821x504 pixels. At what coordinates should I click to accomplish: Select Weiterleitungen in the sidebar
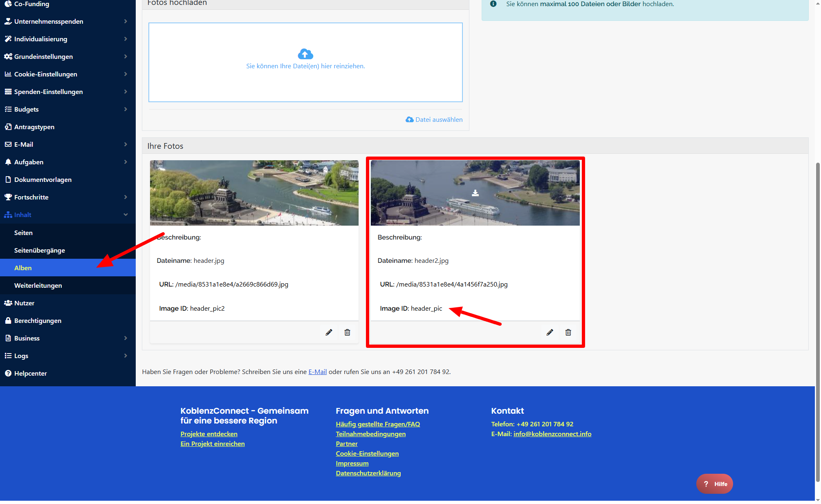point(38,285)
